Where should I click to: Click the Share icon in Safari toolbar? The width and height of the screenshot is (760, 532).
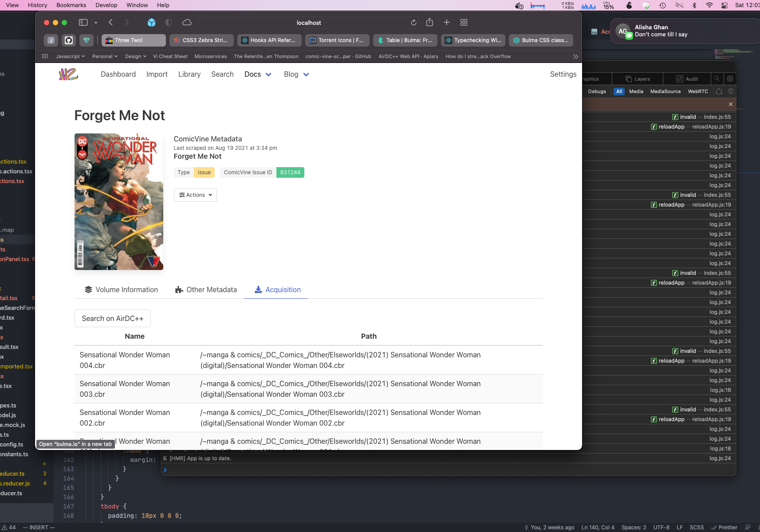pos(429,23)
